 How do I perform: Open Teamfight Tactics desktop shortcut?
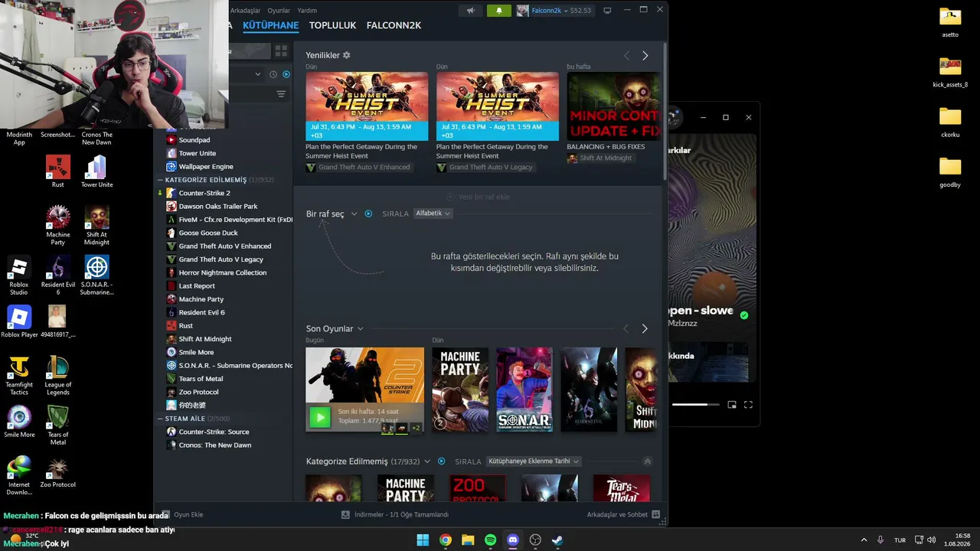pos(19,376)
